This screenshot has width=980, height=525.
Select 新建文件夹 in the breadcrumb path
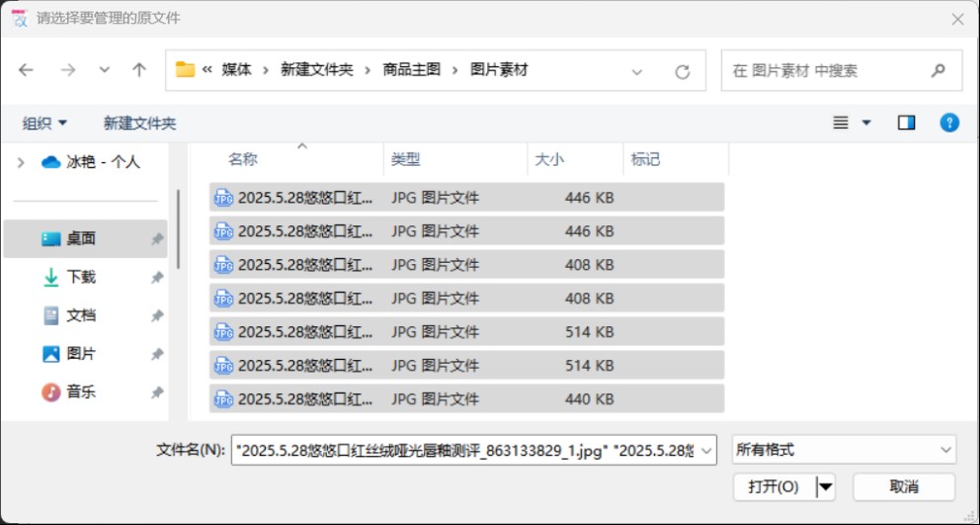[317, 69]
